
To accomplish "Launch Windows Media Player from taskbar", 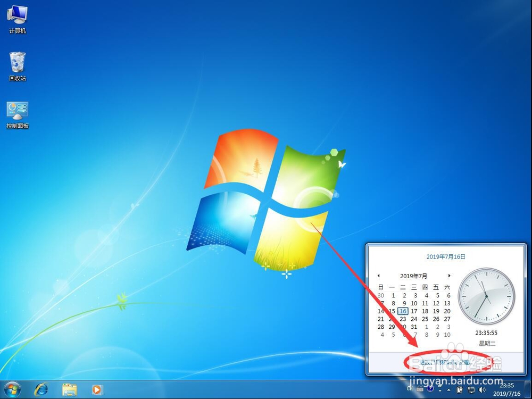I will [x=98, y=389].
